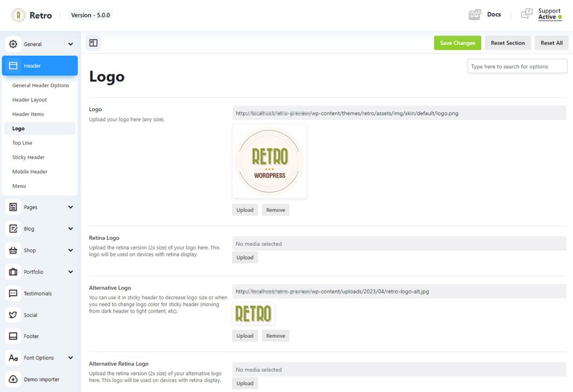Viewport: 573px width, 392px height.
Task: Select the Pages section icon
Action: click(13, 207)
